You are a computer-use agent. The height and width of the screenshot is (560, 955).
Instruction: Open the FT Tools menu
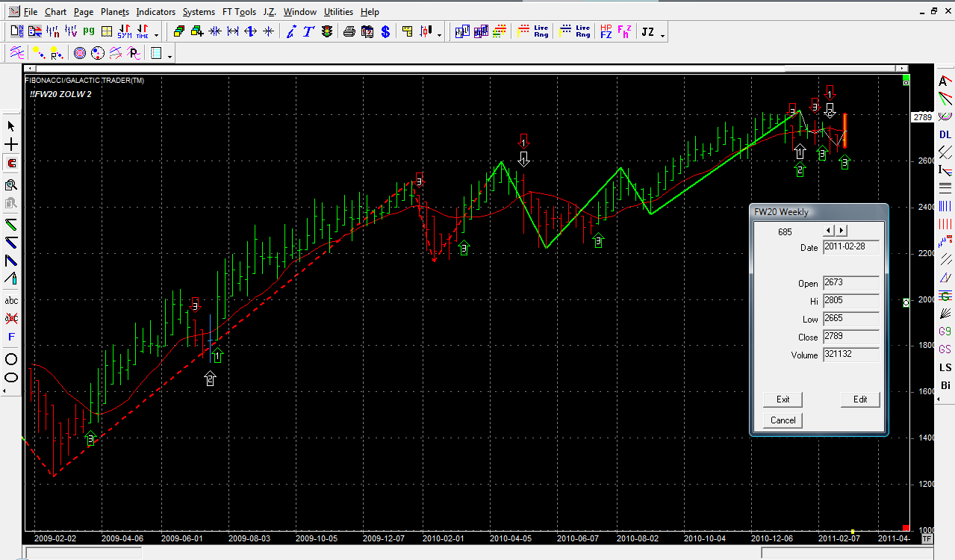tap(239, 12)
